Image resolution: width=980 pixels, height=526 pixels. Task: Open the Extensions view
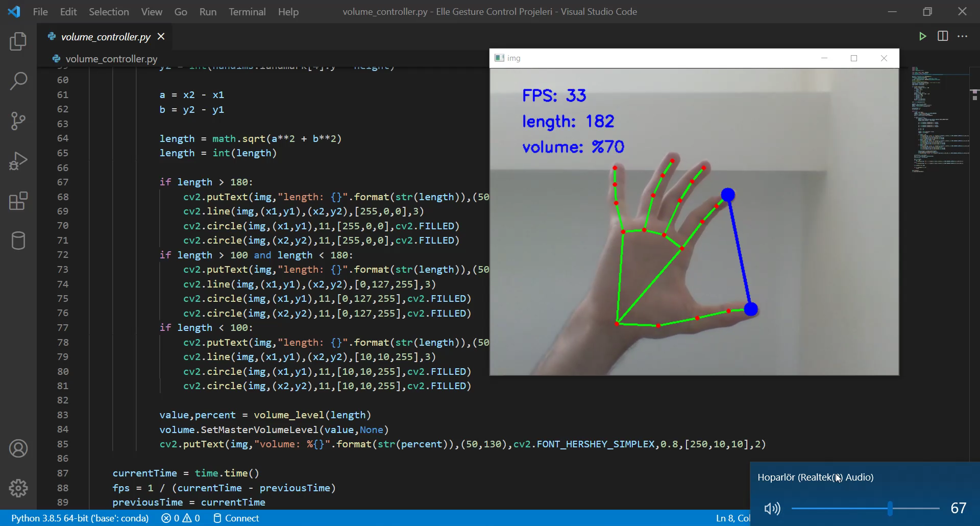click(18, 201)
